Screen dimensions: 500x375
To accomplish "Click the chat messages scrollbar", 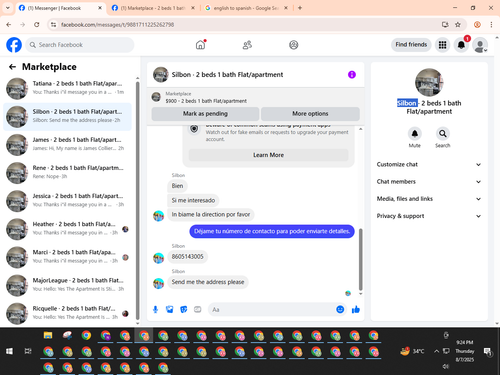I will click(x=360, y=259).
